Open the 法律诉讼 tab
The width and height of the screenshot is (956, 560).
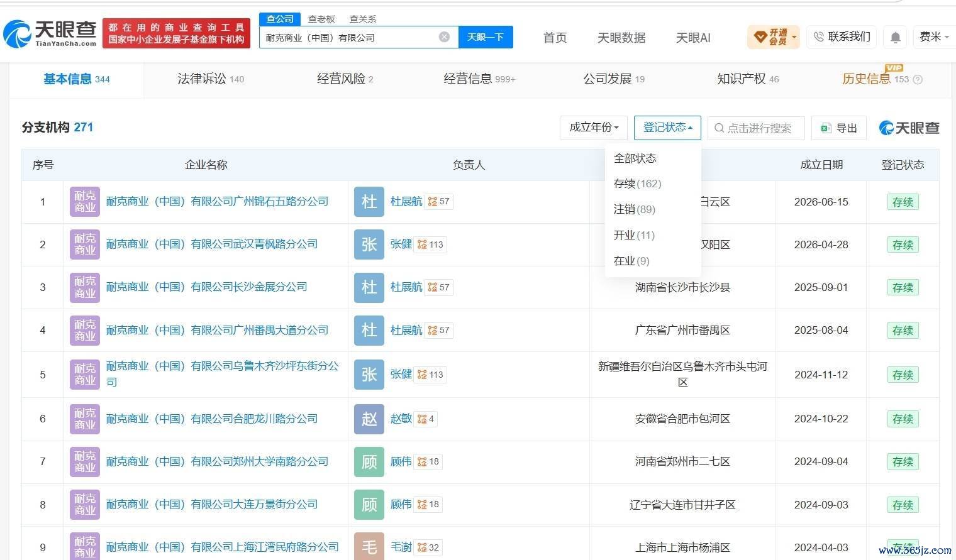pos(211,79)
